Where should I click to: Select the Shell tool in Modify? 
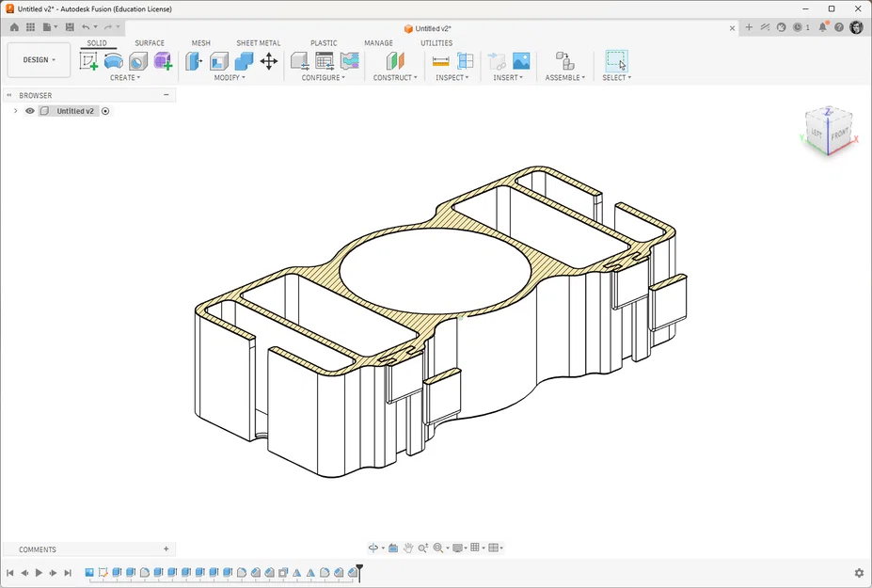pos(218,60)
